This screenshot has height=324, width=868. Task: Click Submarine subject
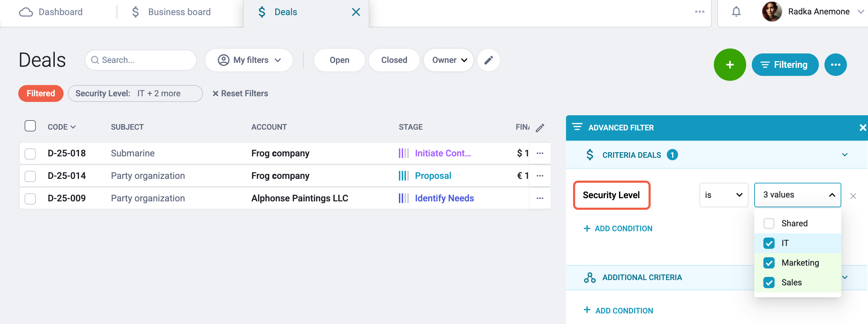[x=133, y=153]
